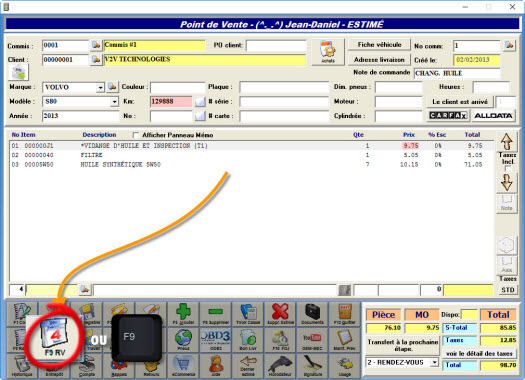
Task: Click the Fiche véhicule button
Action: tap(379, 45)
